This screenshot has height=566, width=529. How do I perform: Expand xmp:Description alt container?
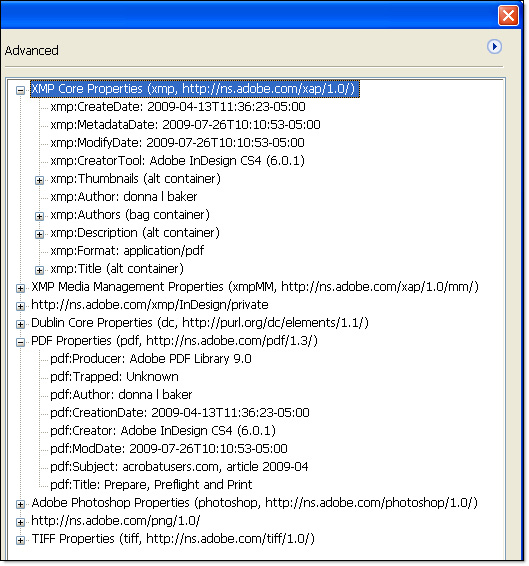point(39,234)
